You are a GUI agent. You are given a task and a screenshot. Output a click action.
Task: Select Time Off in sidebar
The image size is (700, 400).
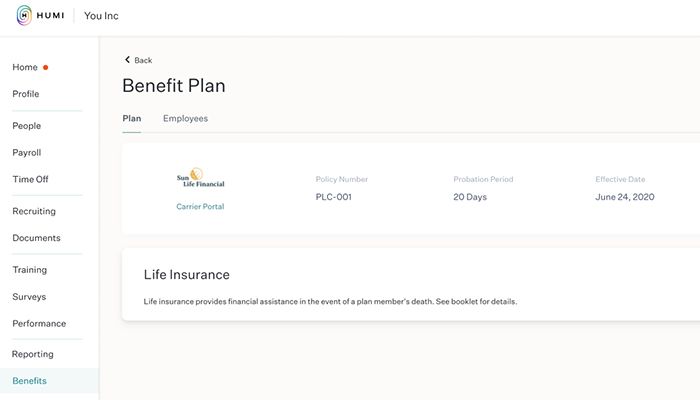30,180
